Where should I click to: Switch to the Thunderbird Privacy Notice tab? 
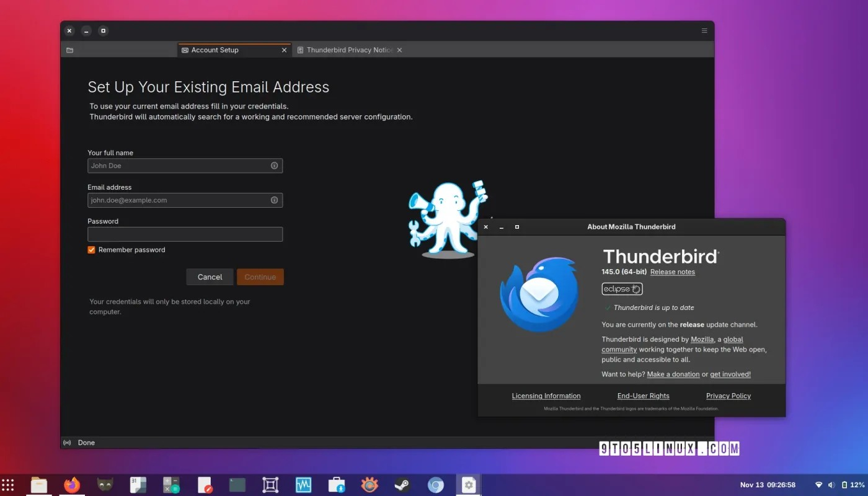tap(349, 50)
